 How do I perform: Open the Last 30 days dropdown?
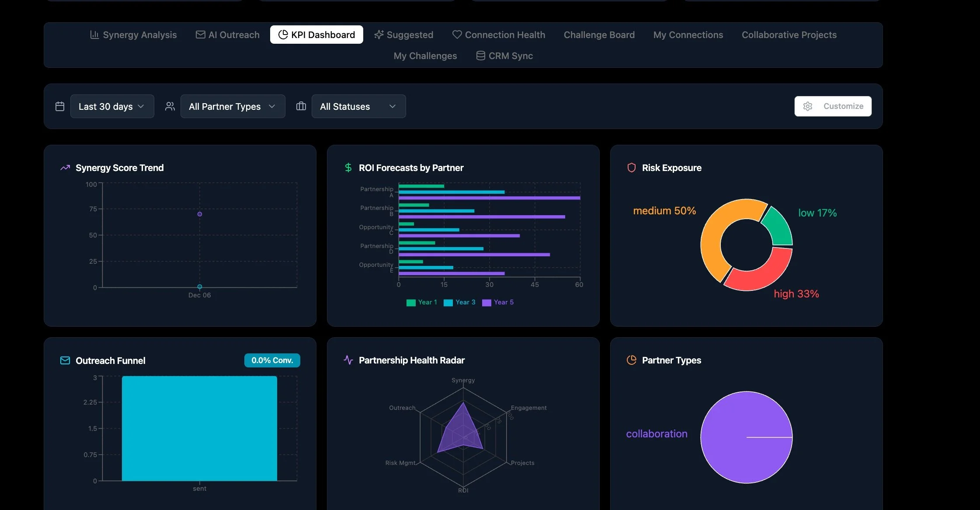[x=112, y=106]
